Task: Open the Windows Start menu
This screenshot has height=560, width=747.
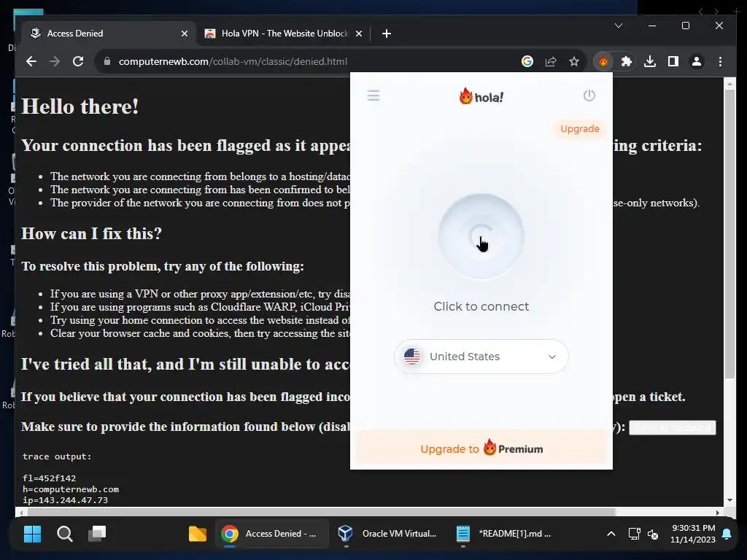Action: (x=32, y=534)
